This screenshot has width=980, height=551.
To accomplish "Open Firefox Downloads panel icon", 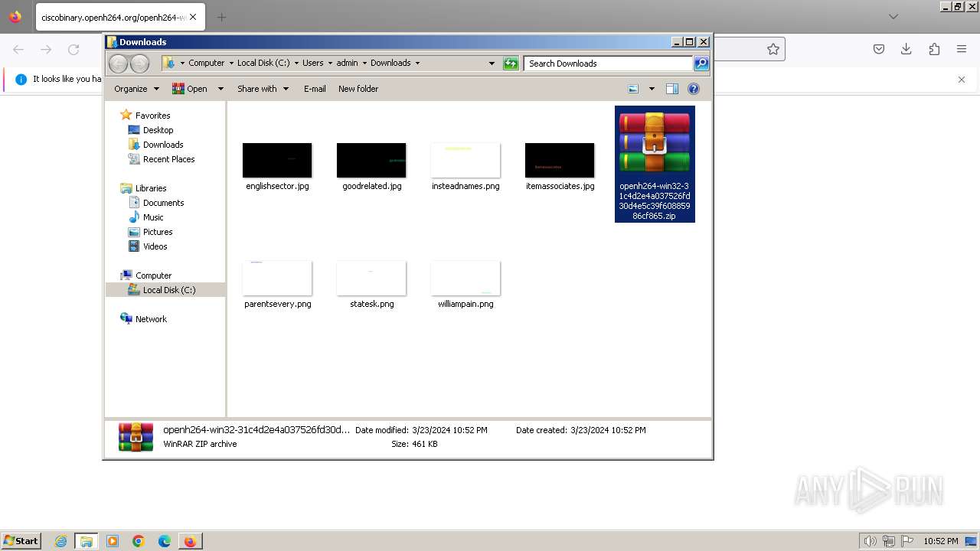I will click(x=906, y=49).
